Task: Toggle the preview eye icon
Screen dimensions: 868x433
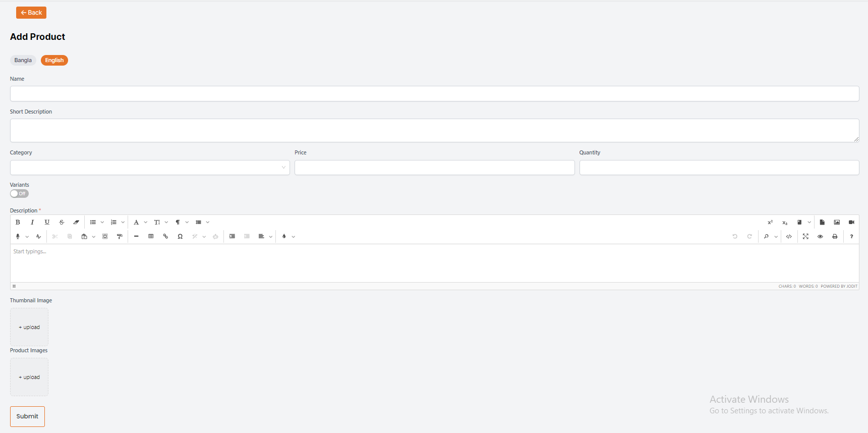Action: point(820,236)
